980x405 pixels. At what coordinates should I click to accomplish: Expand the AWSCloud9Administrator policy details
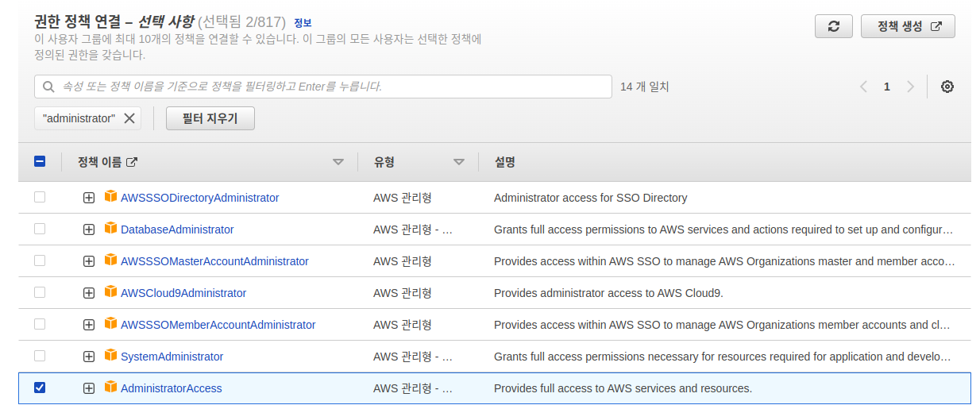point(89,293)
